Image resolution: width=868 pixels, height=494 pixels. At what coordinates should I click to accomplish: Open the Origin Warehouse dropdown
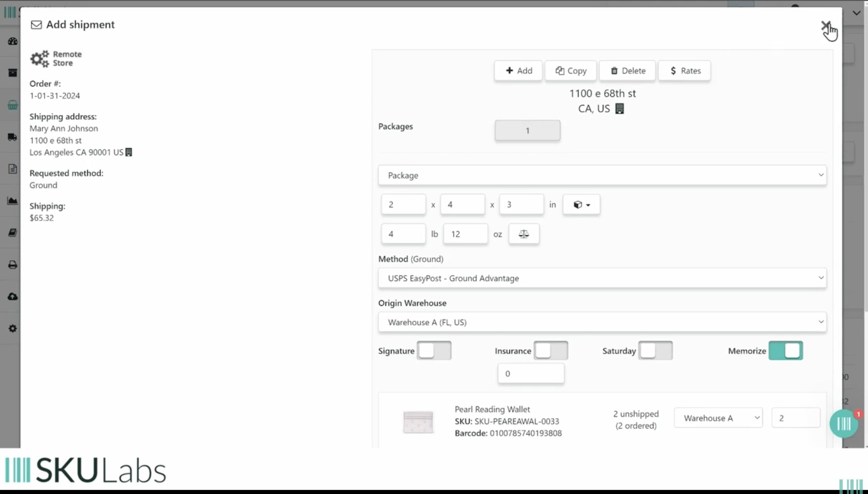[x=602, y=322]
